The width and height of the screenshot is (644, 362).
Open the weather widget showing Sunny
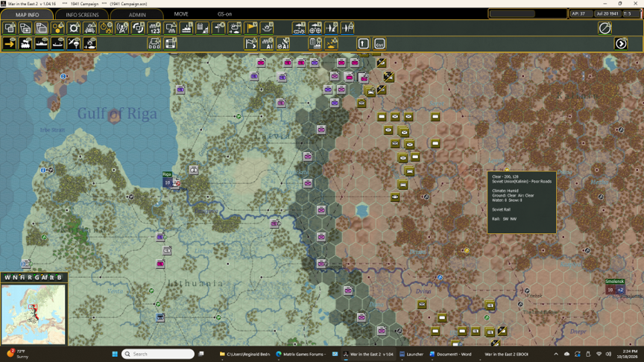[17, 354]
